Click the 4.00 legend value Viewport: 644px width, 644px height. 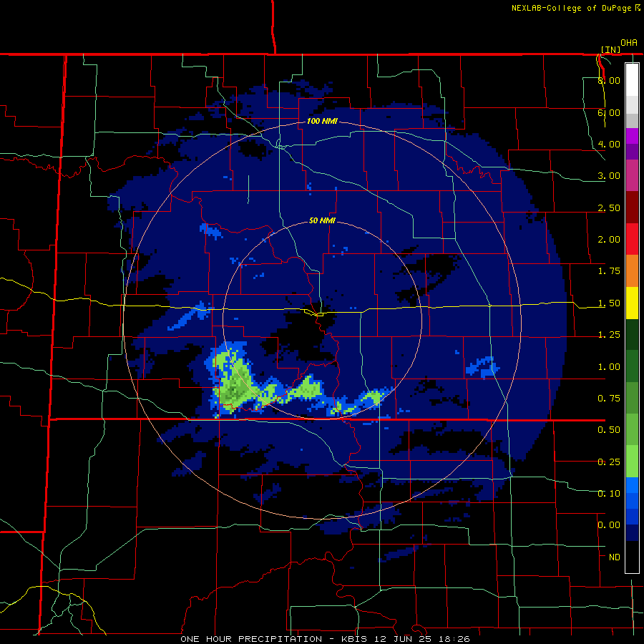[x=609, y=144]
